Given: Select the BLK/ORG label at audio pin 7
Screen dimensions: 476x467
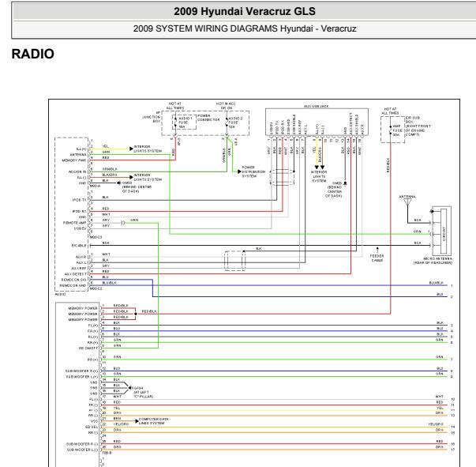Looking at the screenshot, I should [110, 175].
